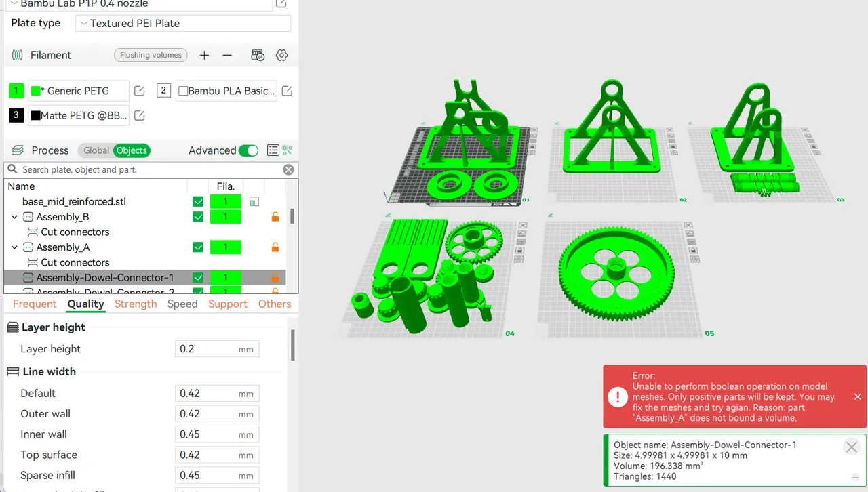Click the green filament 1 color swatch
The width and height of the screenshot is (868, 492).
coord(17,91)
